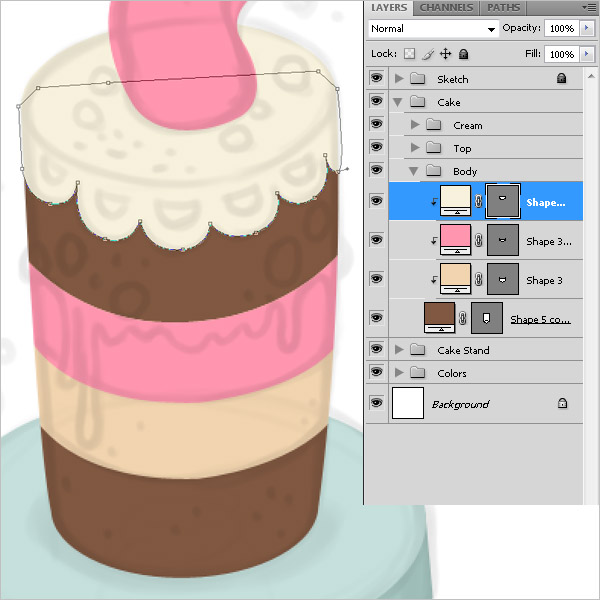Viewport: 600px width, 600px height.
Task: Open the Normal blend mode dropdown
Action: click(x=434, y=29)
